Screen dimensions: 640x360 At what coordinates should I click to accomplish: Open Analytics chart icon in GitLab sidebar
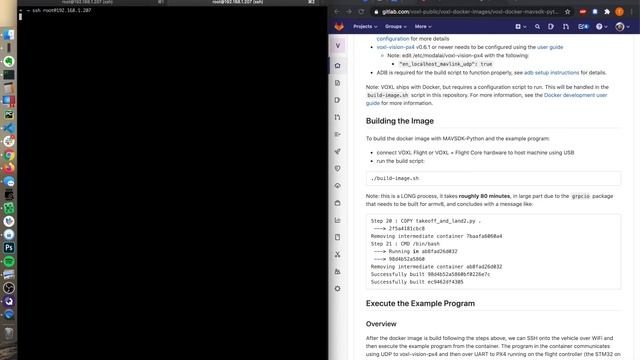pos(338,220)
